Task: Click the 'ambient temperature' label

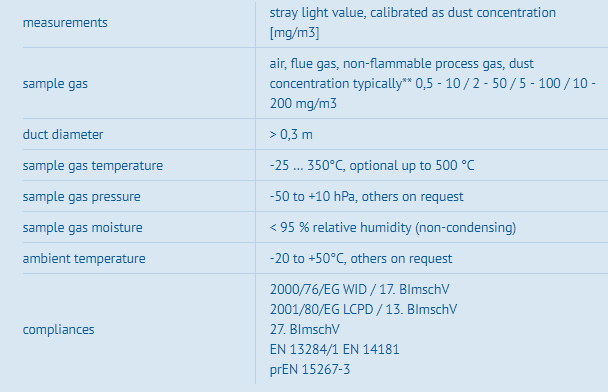Action: point(84,258)
